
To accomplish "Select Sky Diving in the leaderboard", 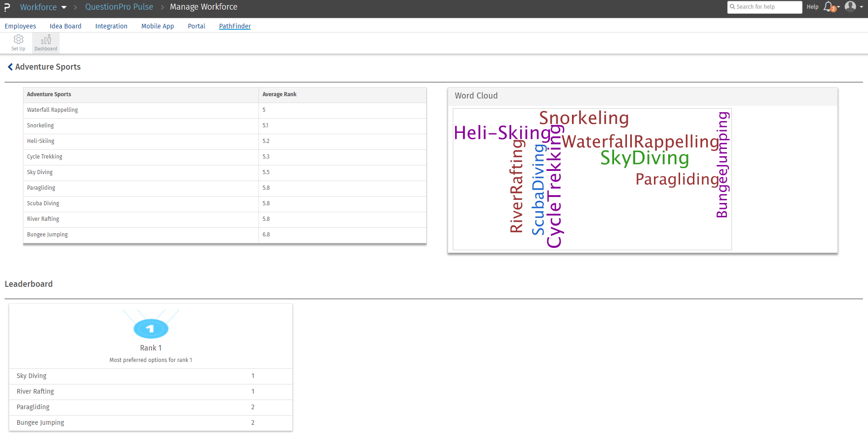I will click(x=151, y=376).
